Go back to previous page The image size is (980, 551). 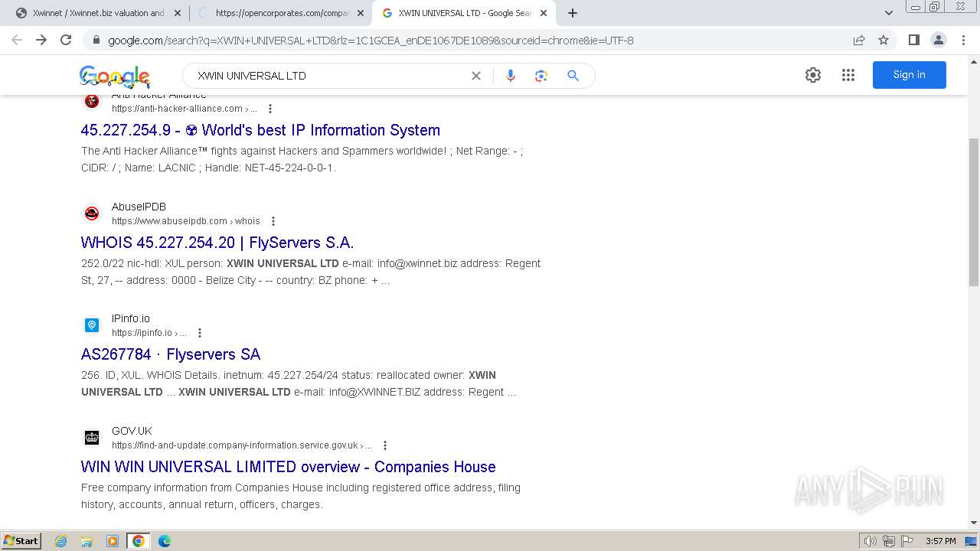[17, 40]
